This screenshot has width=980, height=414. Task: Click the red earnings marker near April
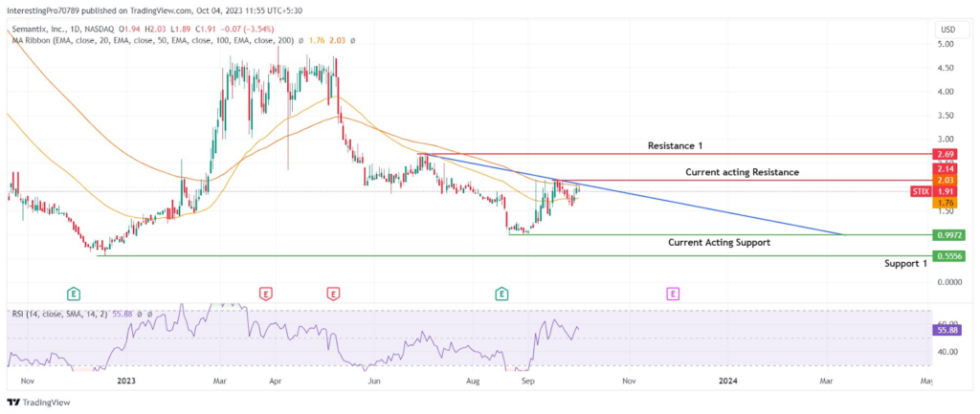(x=266, y=293)
